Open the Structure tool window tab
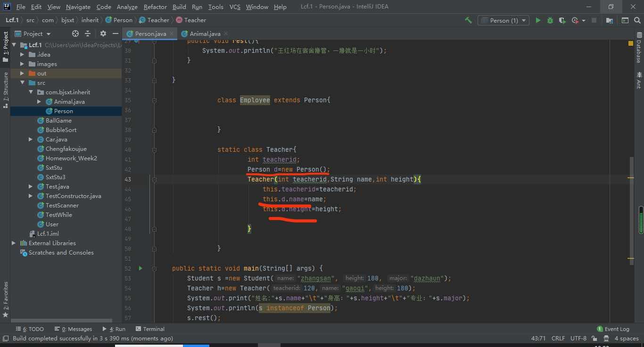The width and height of the screenshot is (644, 347). coord(6,90)
